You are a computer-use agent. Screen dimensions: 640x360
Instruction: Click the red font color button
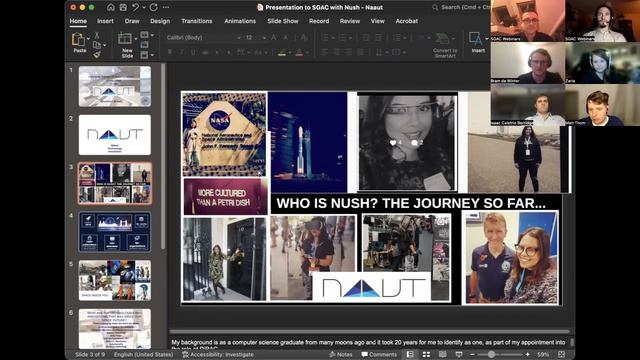tap(300, 52)
